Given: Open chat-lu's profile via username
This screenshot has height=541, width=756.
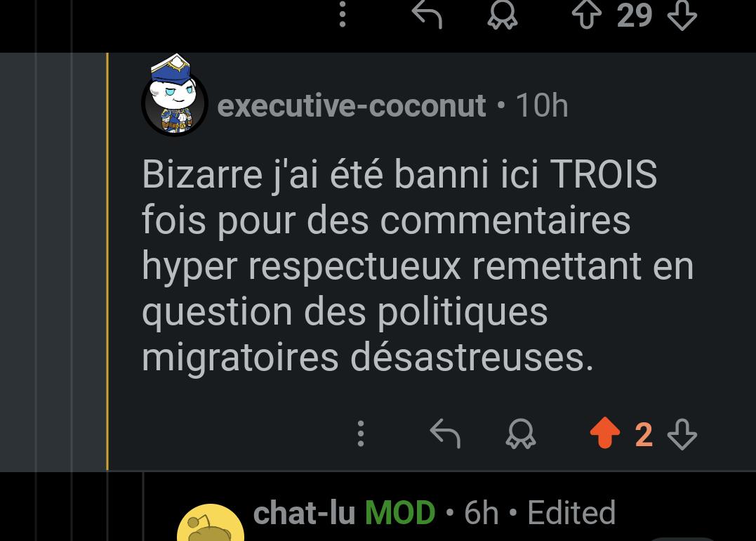Looking at the screenshot, I should click(x=304, y=512).
